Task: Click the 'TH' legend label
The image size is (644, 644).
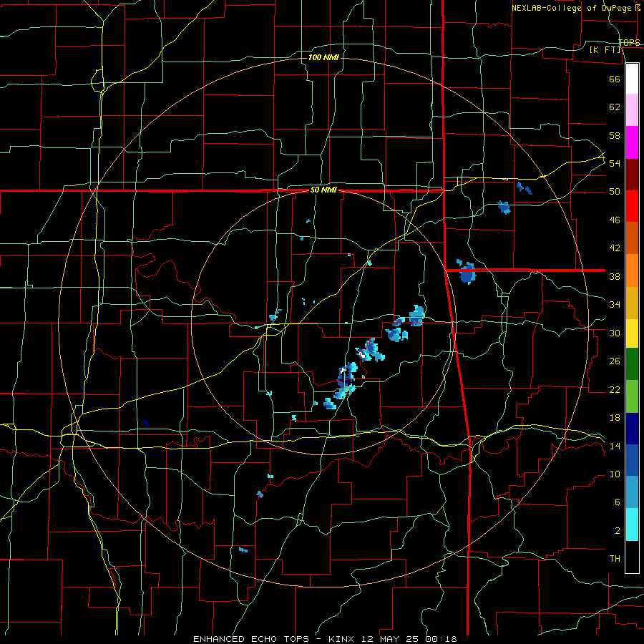Action: pyautogui.click(x=615, y=559)
